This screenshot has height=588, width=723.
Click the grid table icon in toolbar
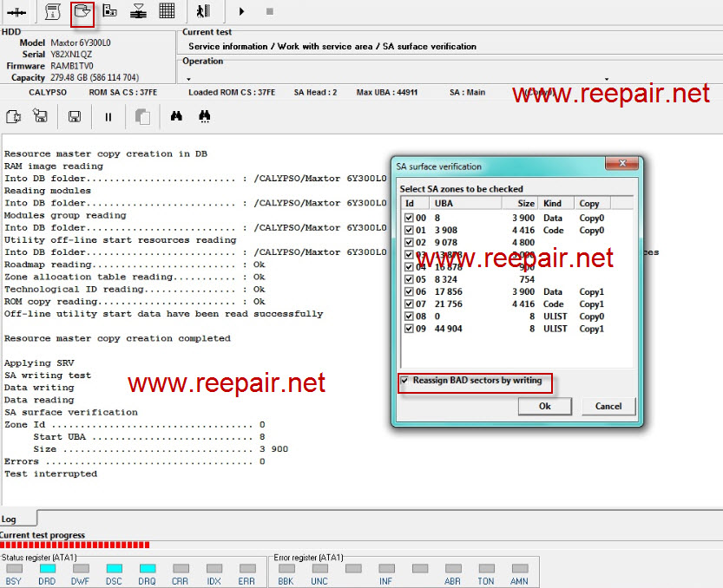pos(167,12)
